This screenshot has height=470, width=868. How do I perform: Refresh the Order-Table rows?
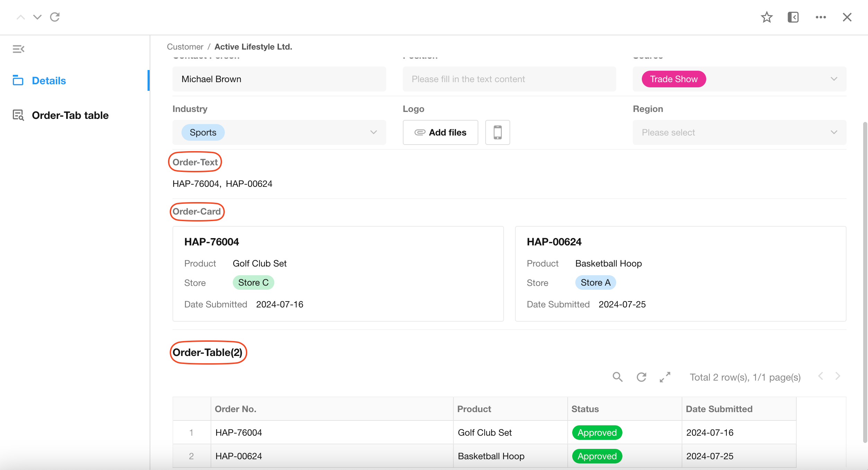point(641,377)
